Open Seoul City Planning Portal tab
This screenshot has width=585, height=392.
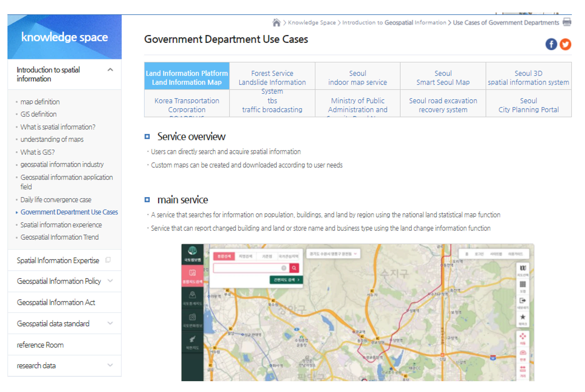click(x=528, y=105)
